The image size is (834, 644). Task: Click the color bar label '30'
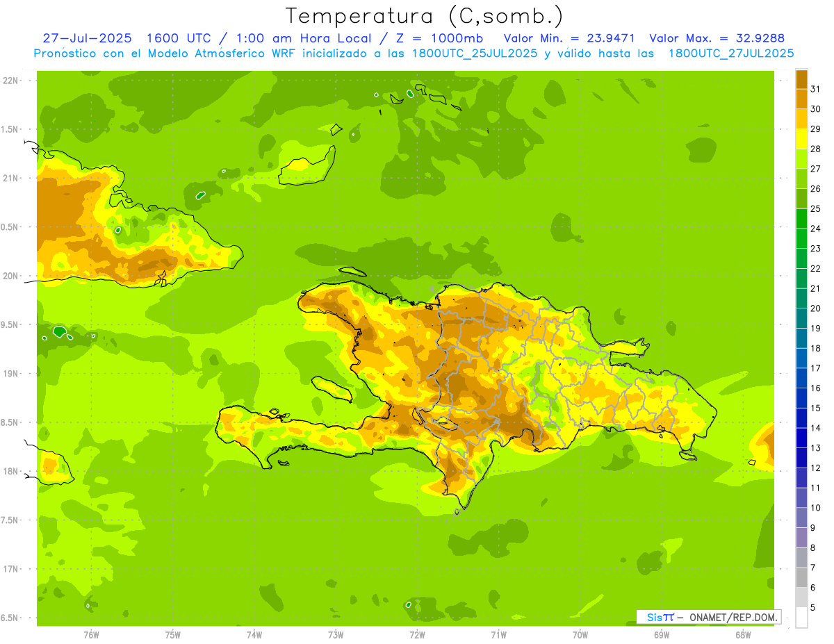(815, 109)
